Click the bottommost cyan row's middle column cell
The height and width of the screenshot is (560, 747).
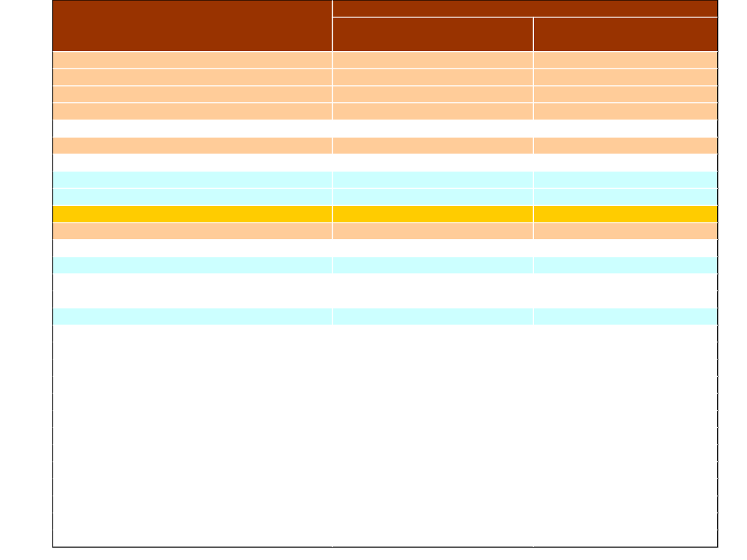[432, 316]
